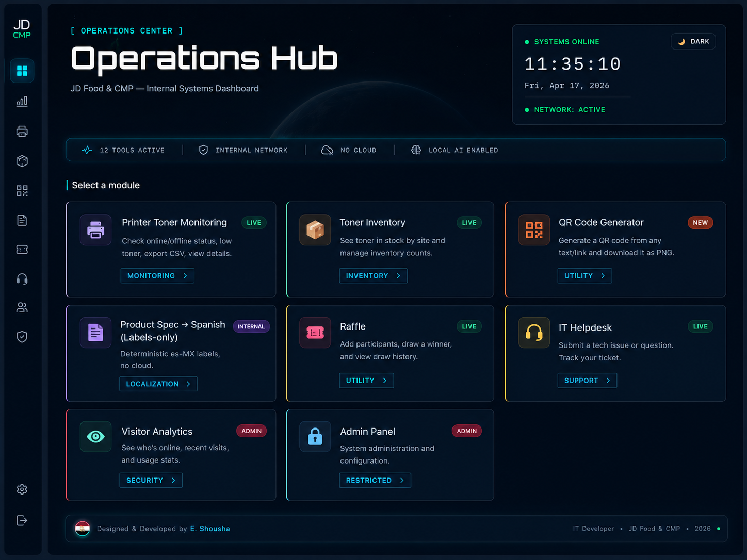747x560 pixels.
Task: Click NETWORK: ACTIVE status text
Action: (x=570, y=110)
